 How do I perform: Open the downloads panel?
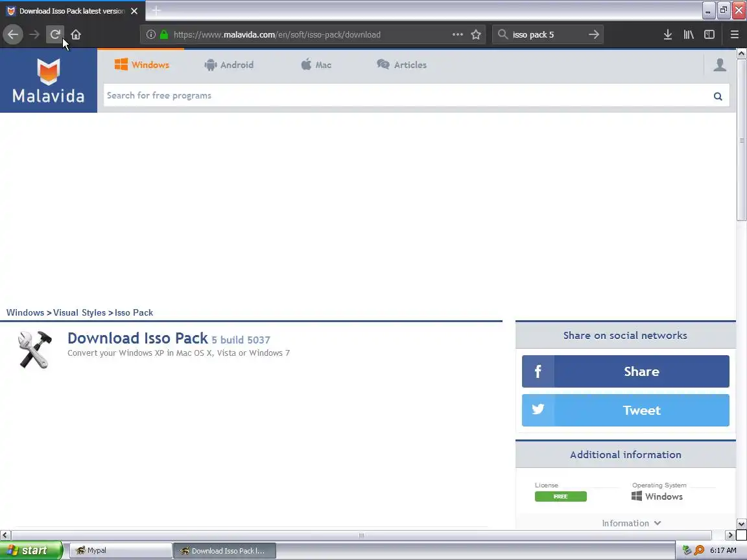click(x=668, y=34)
